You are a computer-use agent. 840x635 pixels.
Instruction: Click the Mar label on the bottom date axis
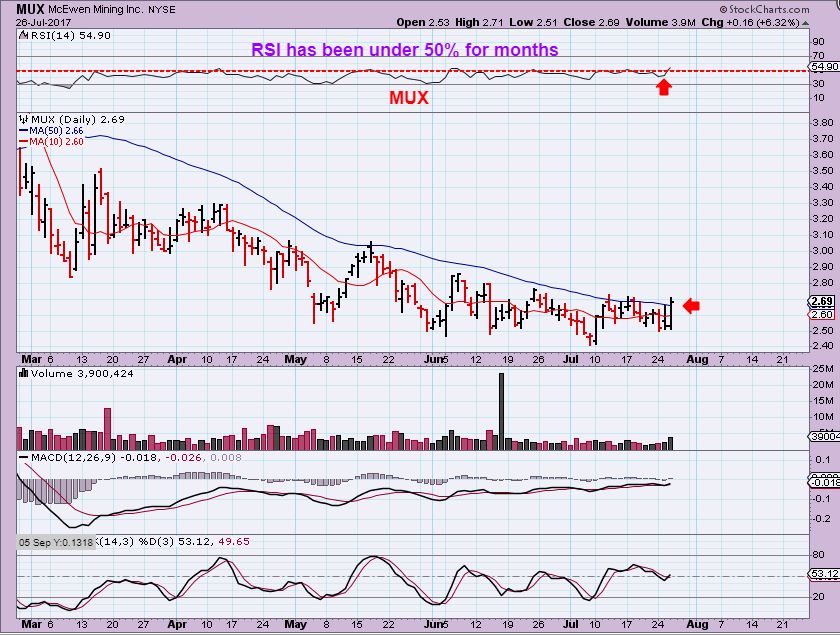point(31,624)
